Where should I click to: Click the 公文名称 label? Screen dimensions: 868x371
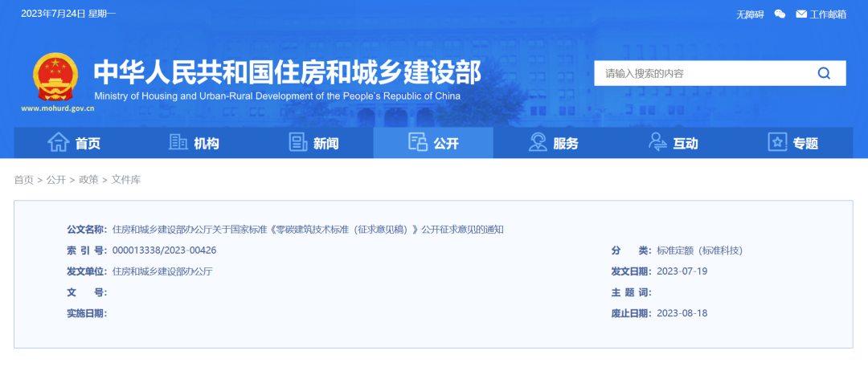(x=87, y=230)
